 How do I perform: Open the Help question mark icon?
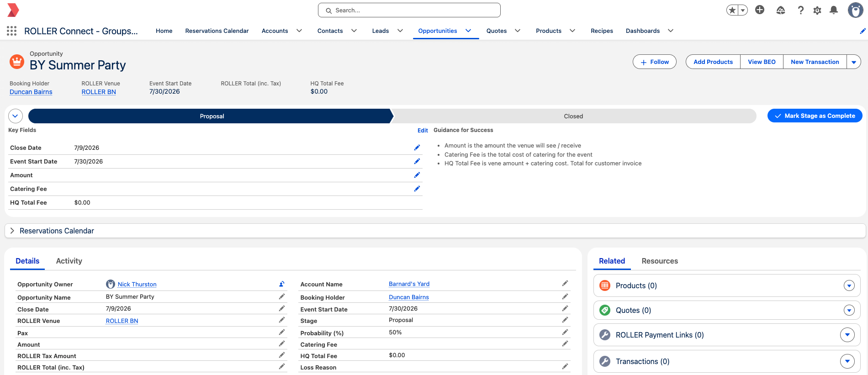coord(801,10)
